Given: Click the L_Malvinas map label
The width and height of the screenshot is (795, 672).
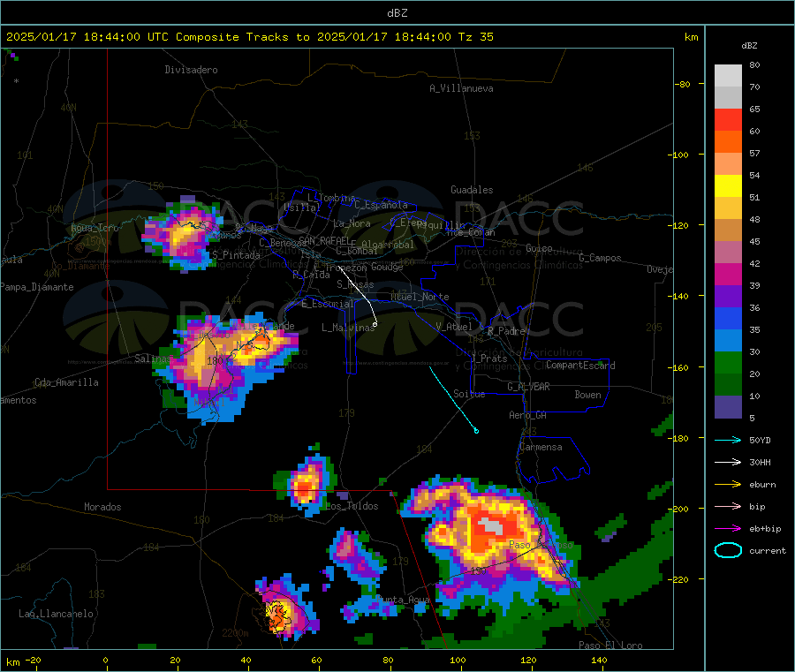Looking at the screenshot, I should 348,328.
